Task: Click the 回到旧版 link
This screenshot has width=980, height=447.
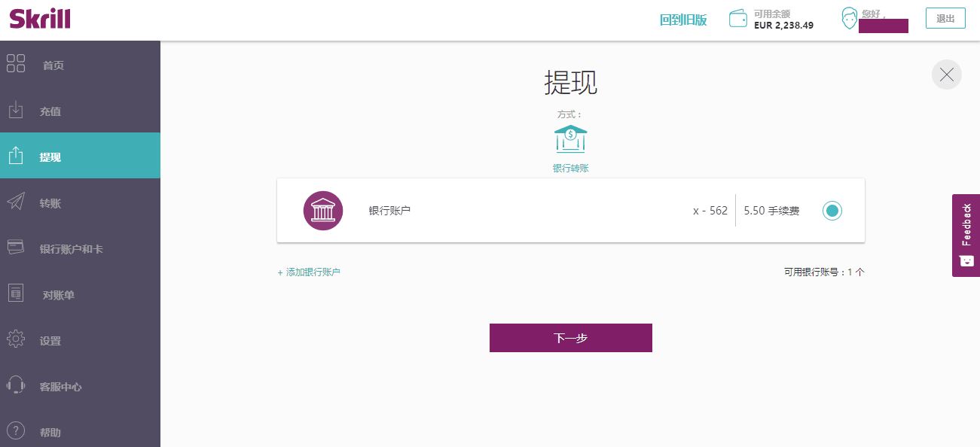Action: pos(683,20)
